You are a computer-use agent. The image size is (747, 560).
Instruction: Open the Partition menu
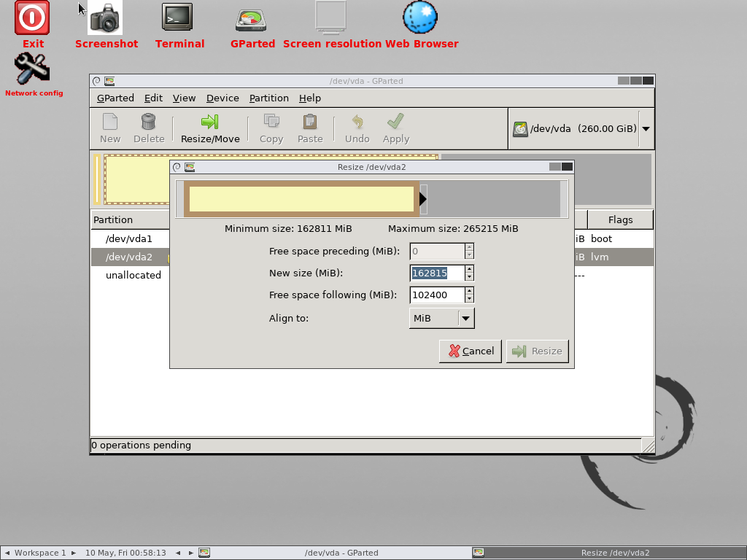pyautogui.click(x=268, y=98)
